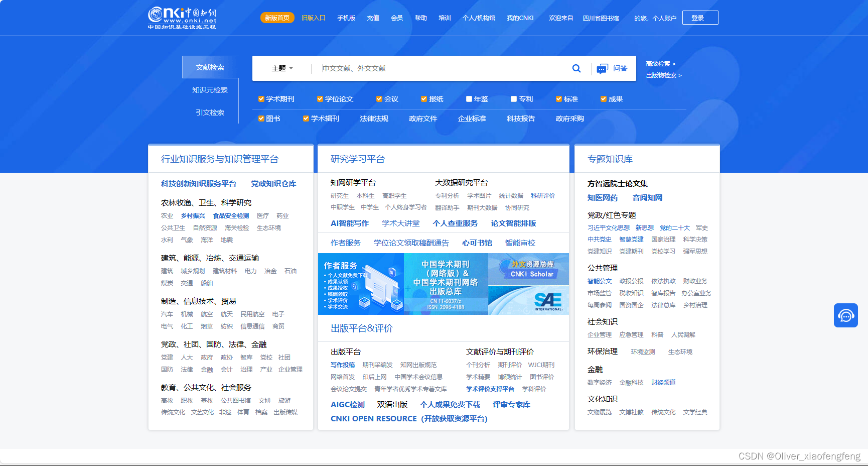Open 充值 in top navigation
Viewport: 868px width, 466px height.
coord(373,18)
